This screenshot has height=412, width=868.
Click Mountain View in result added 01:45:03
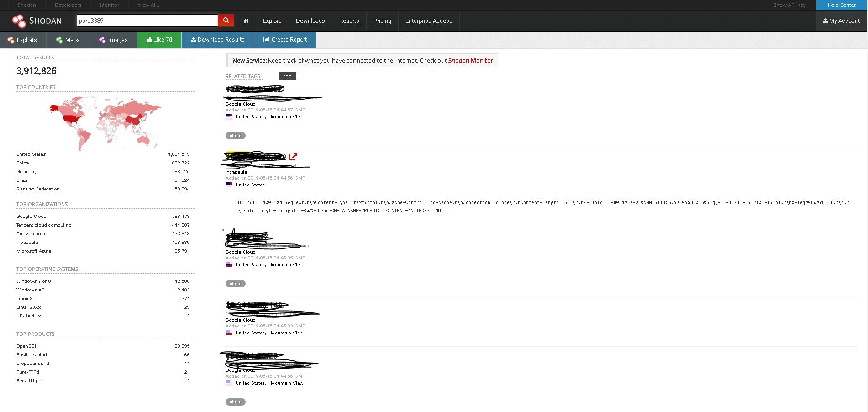(287, 333)
